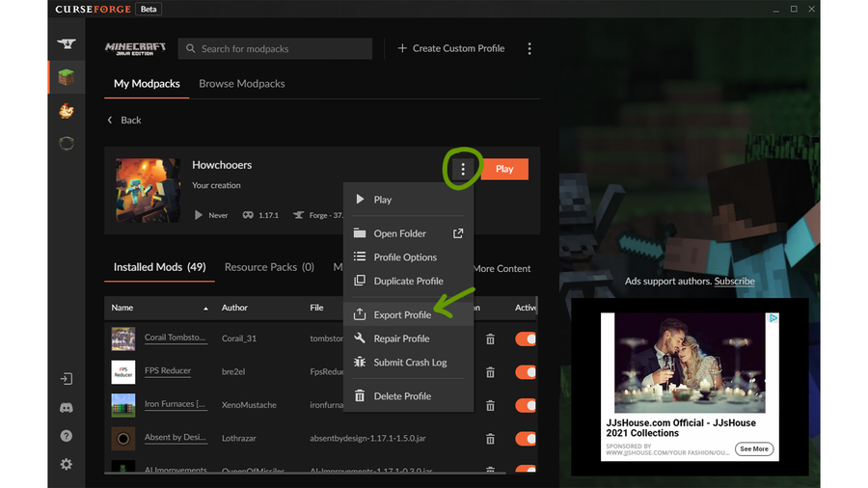Select the Minecraft grass block game icon
The height and width of the screenshot is (488, 868).
pos(67,77)
